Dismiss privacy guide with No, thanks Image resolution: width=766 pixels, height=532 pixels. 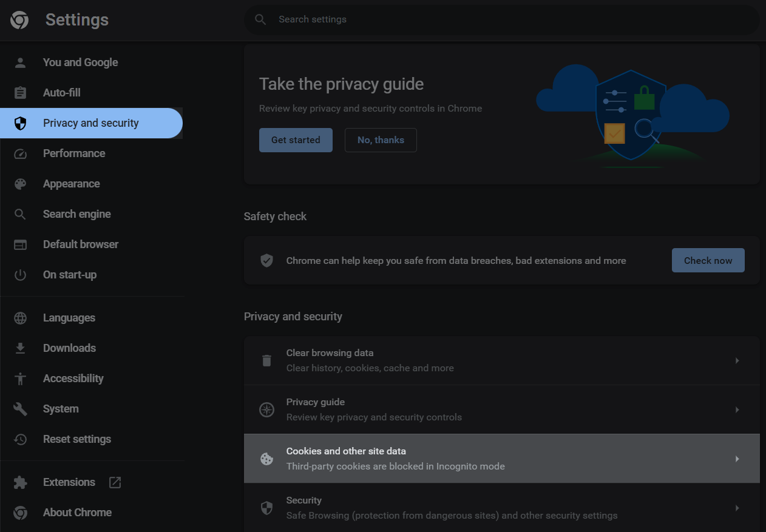pos(381,140)
